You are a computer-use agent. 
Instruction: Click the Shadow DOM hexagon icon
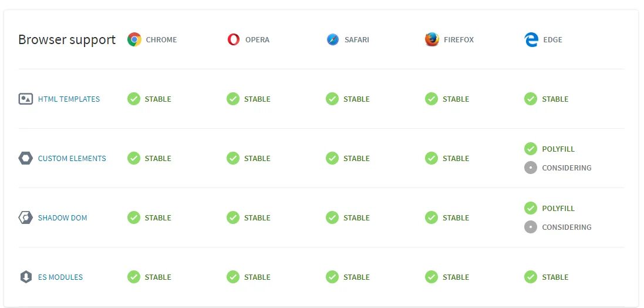(x=25, y=217)
